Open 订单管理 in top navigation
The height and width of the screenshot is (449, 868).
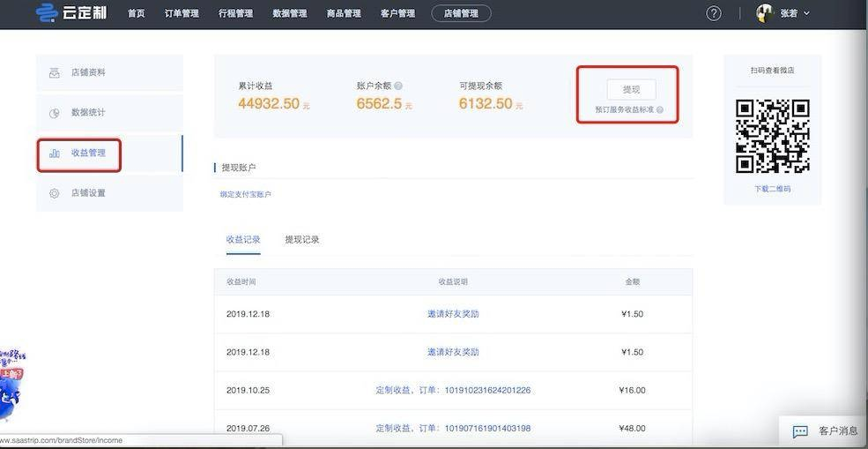pyautogui.click(x=182, y=13)
